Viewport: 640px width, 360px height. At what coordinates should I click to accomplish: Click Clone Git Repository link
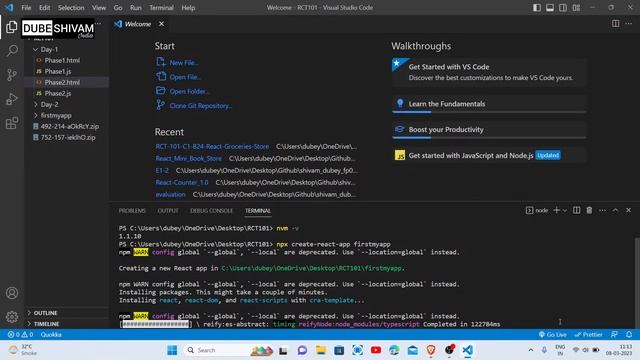point(194,105)
